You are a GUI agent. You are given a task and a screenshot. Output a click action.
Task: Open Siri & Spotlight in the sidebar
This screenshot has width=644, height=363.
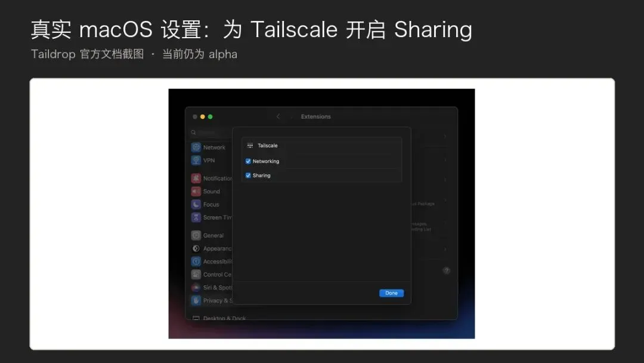(x=210, y=288)
